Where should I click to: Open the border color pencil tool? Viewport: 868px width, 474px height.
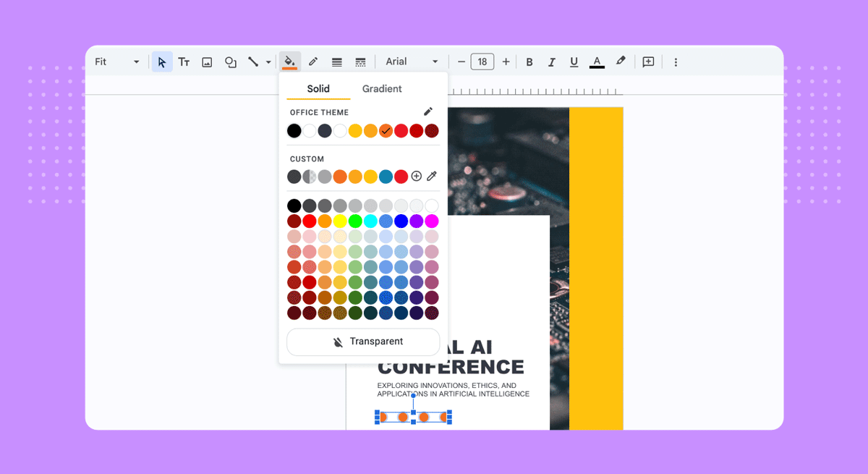tap(313, 62)
